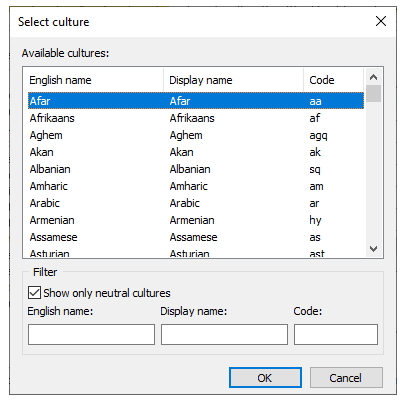Choose the Arabic culture entry

(196, 203)
